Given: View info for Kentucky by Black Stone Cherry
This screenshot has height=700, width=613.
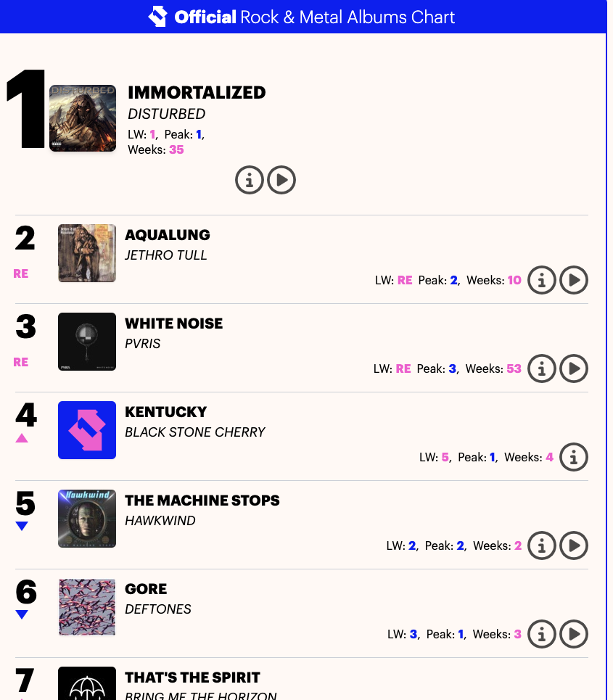Looking at the screenshot, I should [x=574, y=457].
